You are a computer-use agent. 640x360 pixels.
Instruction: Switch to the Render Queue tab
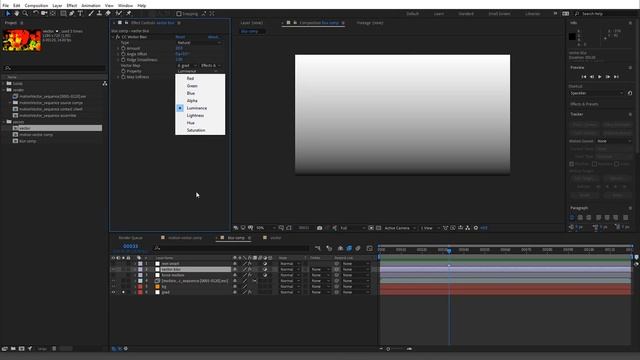coord(131,238)
